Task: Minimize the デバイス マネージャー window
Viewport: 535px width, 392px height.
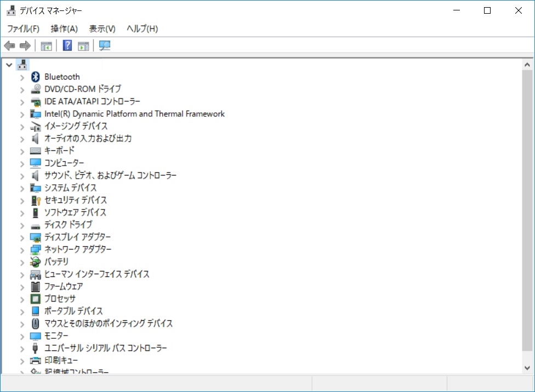Action: tap(457, 10)
